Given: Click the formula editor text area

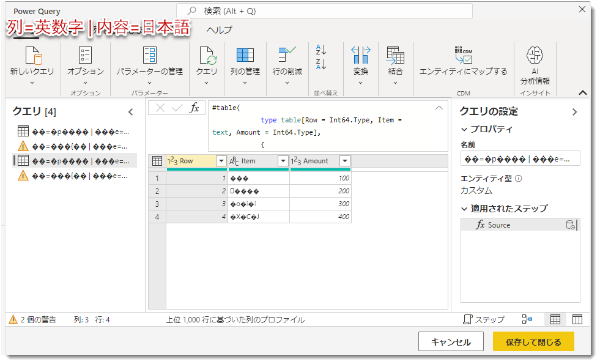Looking at the screenshot, I should 328,126.
